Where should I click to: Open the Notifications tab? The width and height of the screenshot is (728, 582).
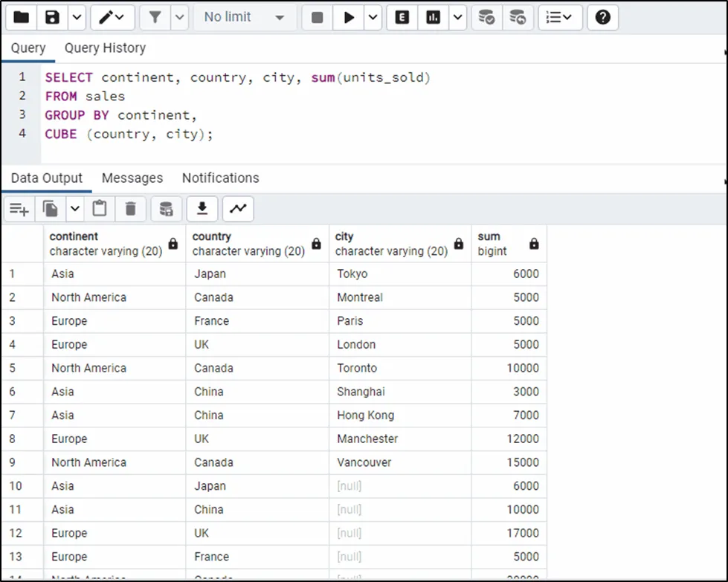(x=220, y=178)
